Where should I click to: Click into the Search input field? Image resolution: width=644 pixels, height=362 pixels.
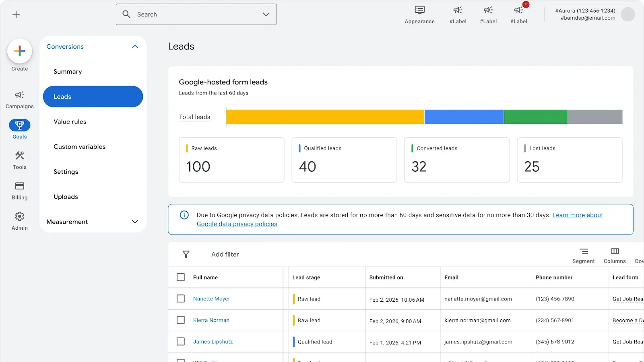tap(197, 14)
